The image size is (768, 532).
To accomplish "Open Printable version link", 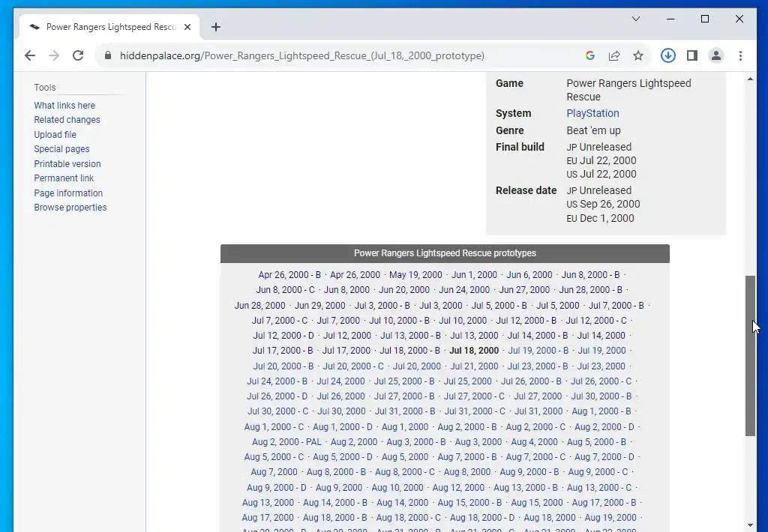I will tap(67, 164).
